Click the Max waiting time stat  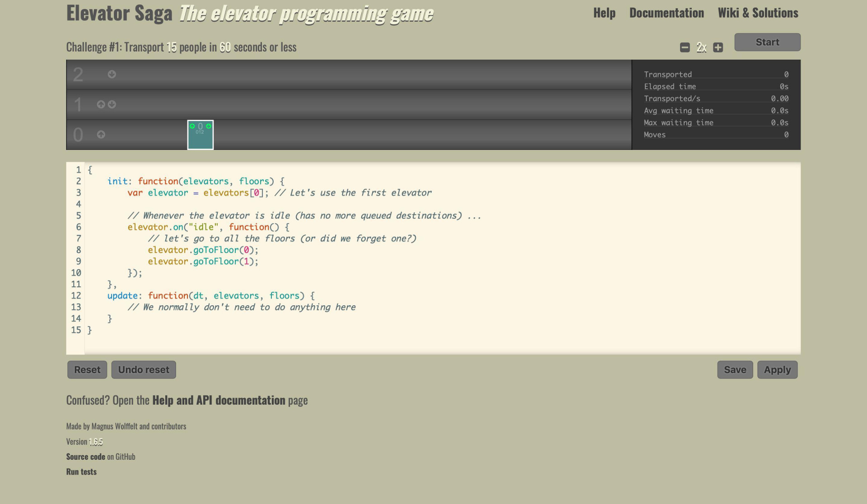coord(716,122)
